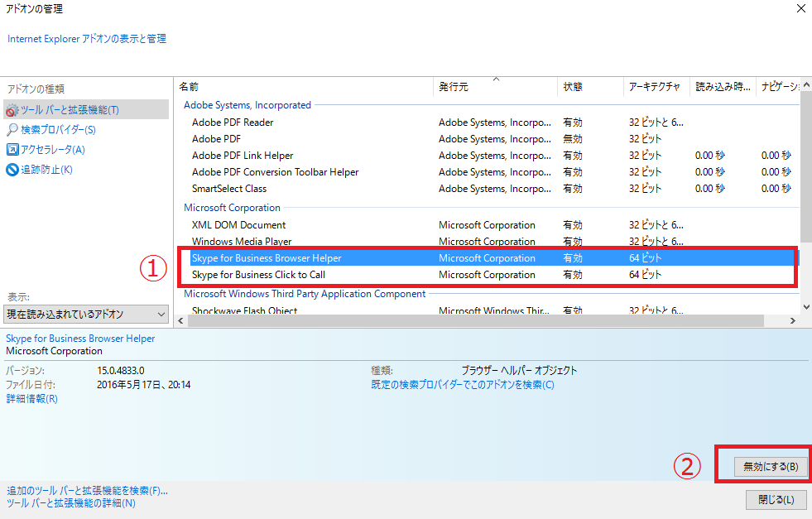Click Microsoft Windows Third Party Application Component group

coord(305,294)
